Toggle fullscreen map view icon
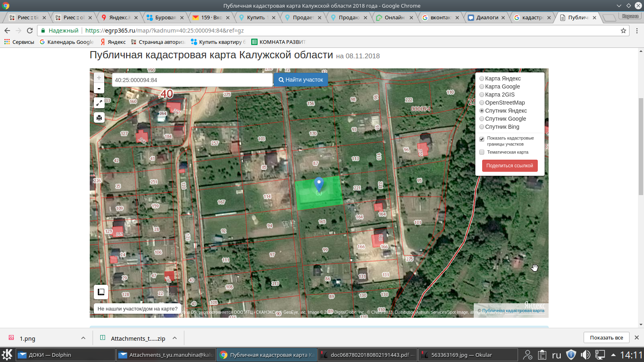 [x=99, y=103]
